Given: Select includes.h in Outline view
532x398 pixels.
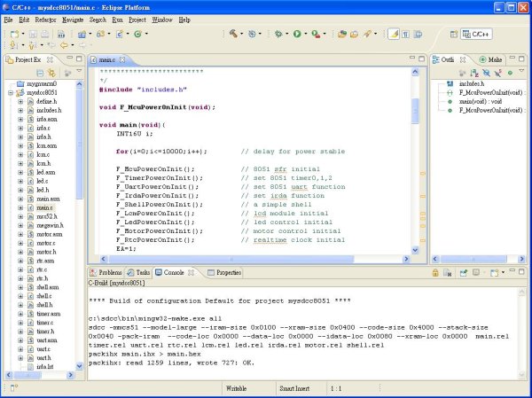Looking at the screenshot, I should point(472,84).
